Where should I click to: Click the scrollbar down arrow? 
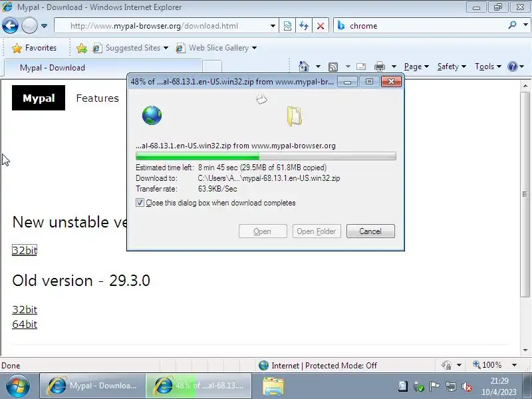525,350
